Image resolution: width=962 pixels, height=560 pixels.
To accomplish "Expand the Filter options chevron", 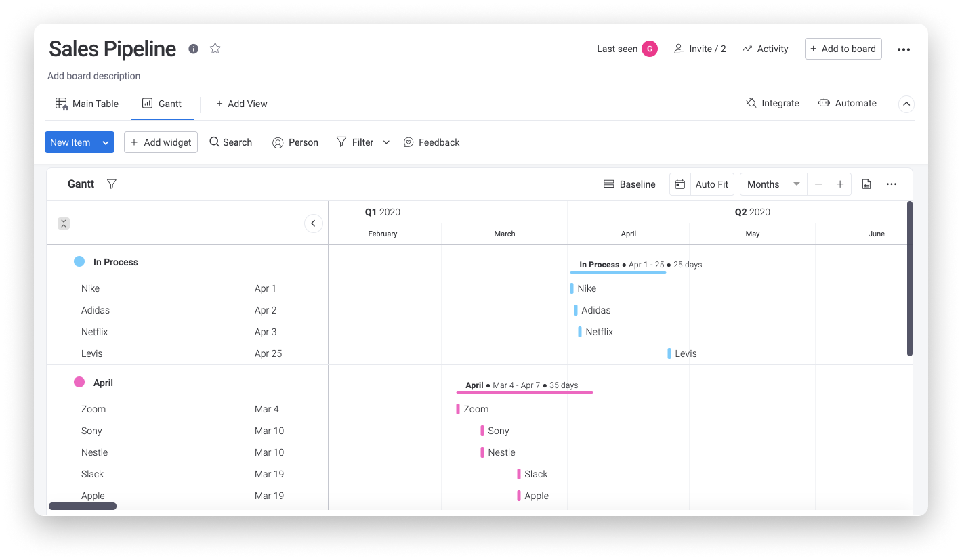I will pyautogui.click(x=386, y=142).
